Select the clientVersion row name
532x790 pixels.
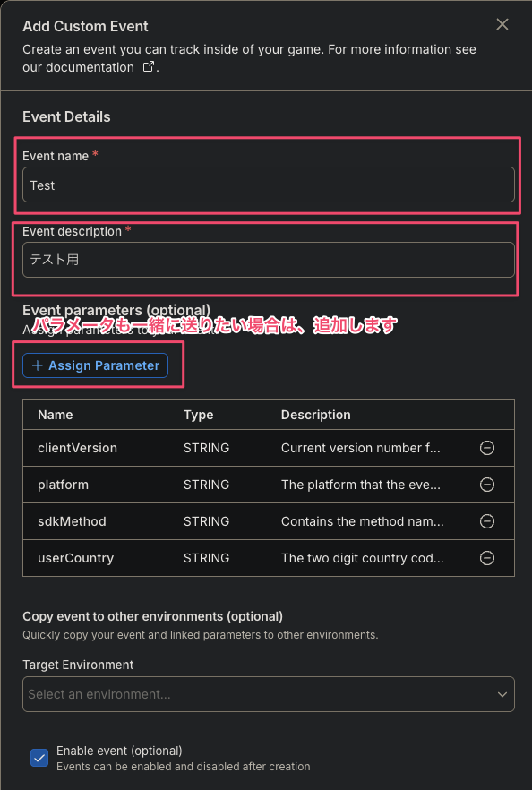coord(78,448)
